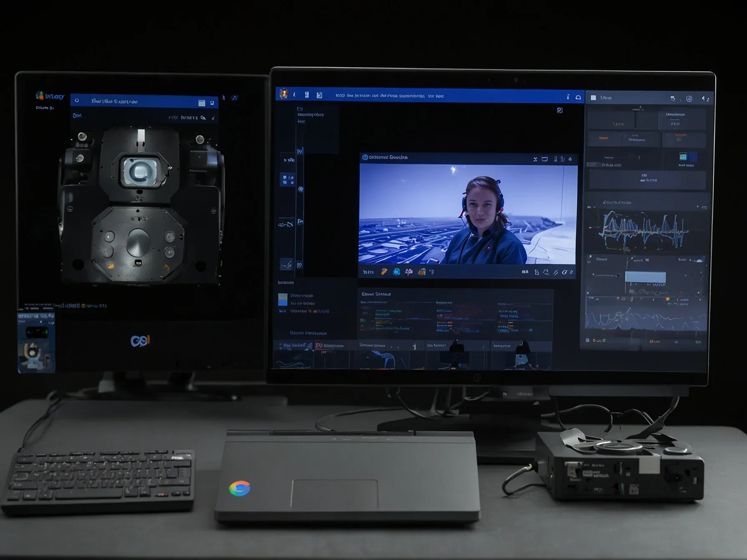Select the second bottom tab with red icon
The height and width of the screenshot is (560, 747).
(x=330, y=345)
